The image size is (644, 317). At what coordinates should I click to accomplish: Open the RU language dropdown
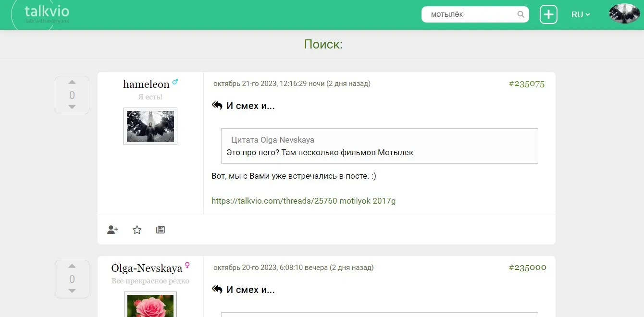point(581,14)
